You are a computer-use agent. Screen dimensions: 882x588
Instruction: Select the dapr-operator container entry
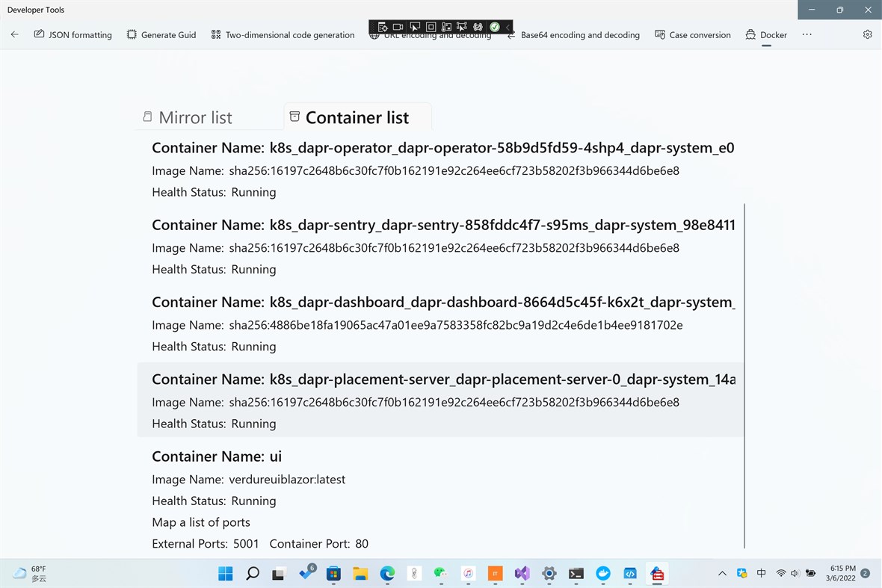click(440, 170)
